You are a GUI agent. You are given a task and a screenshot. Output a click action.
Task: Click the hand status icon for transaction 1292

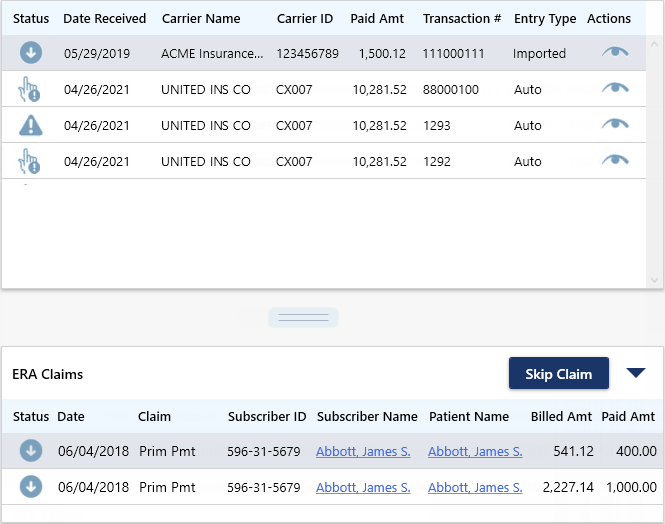tap(29, 162)
